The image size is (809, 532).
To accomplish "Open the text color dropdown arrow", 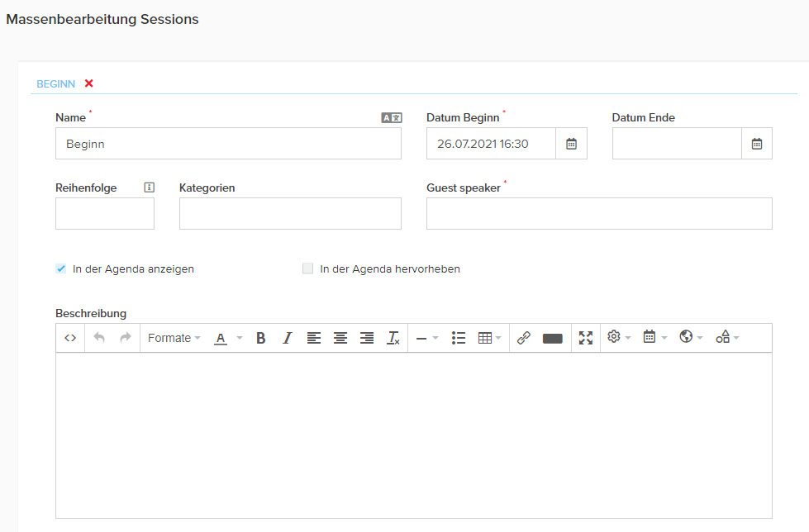I will coord(240,338).
